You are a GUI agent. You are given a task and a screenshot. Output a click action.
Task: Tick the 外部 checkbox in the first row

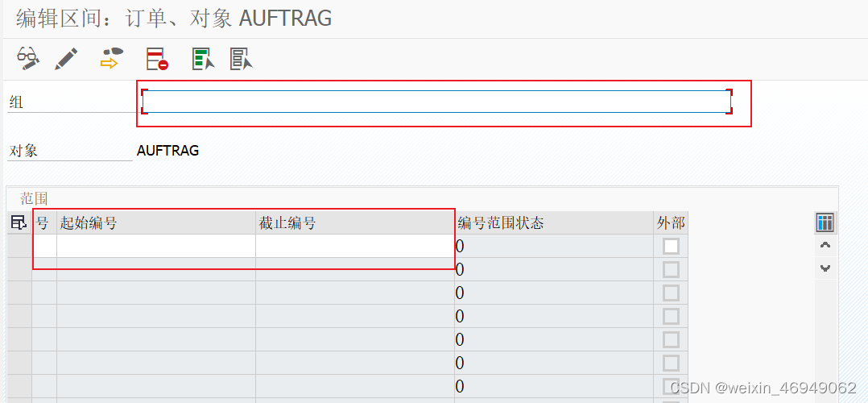click(x=671, y=246)
